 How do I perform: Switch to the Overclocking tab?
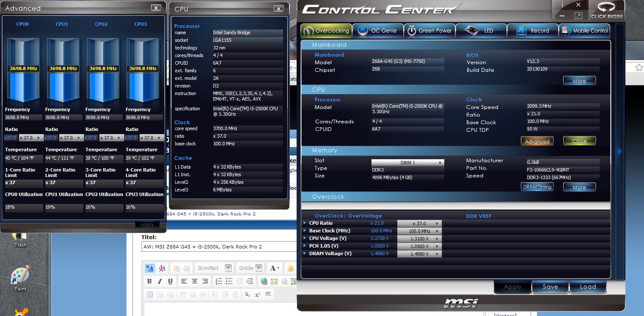point(327,30)
